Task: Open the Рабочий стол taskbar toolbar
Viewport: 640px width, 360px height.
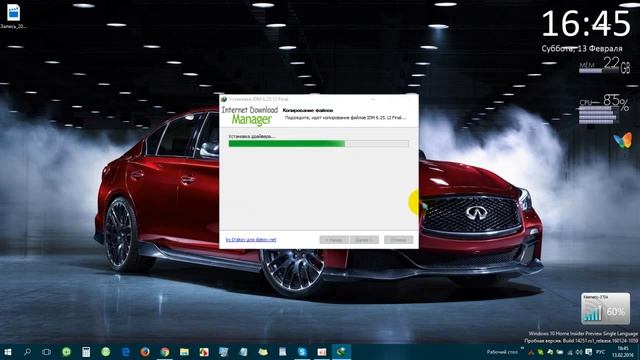Action: [x=502, y=352]
